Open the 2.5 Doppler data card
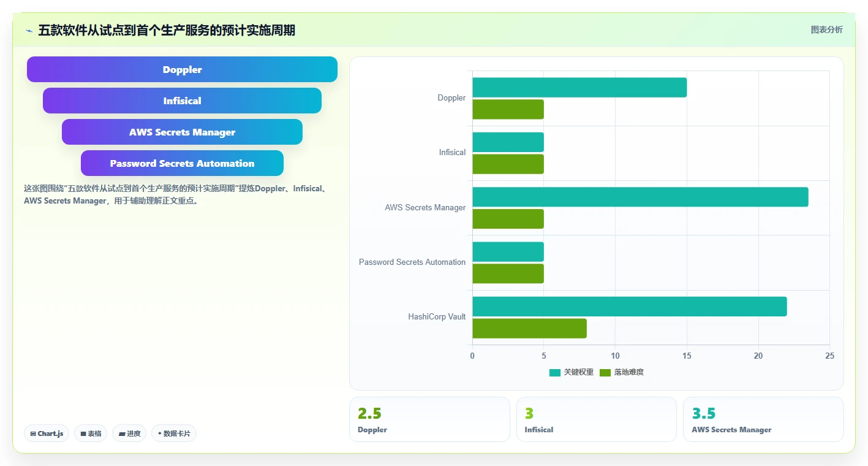Image resolution: width=868 pixels, height=466 pixels. (429, 419)
